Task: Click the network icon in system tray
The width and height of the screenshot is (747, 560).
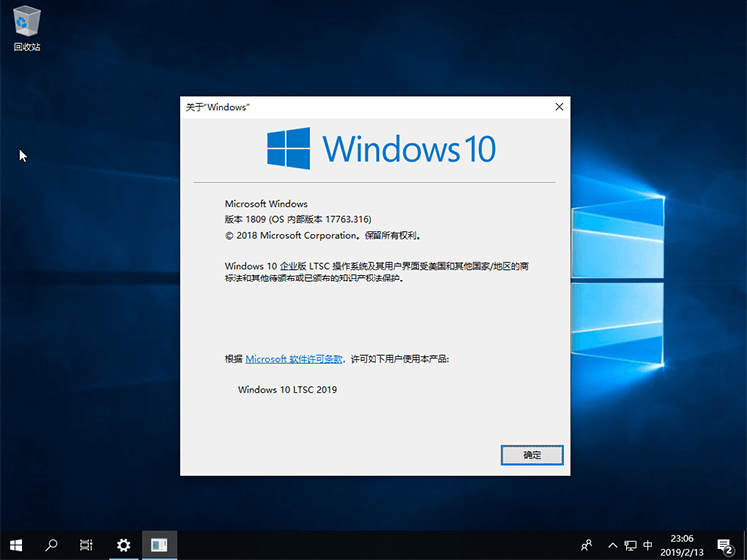Action: (630, 545)
